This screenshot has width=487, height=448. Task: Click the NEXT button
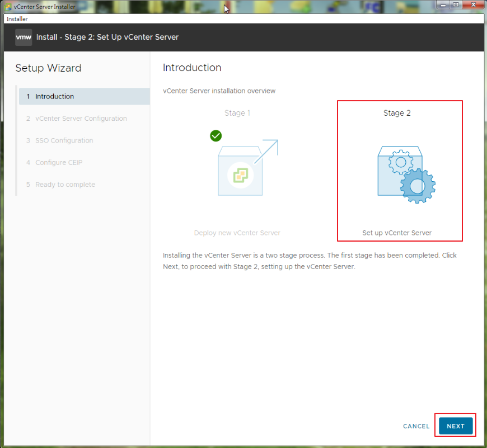coord(456,426)
